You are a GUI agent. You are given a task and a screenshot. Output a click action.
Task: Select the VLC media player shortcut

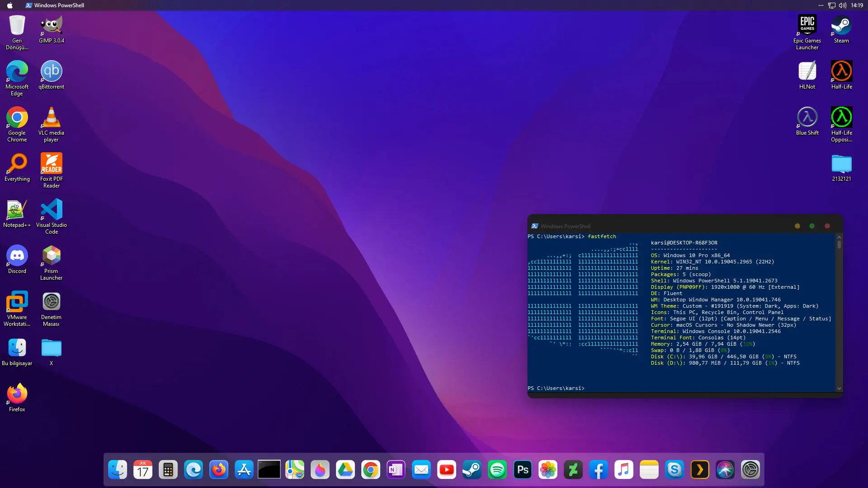[52, 124]
